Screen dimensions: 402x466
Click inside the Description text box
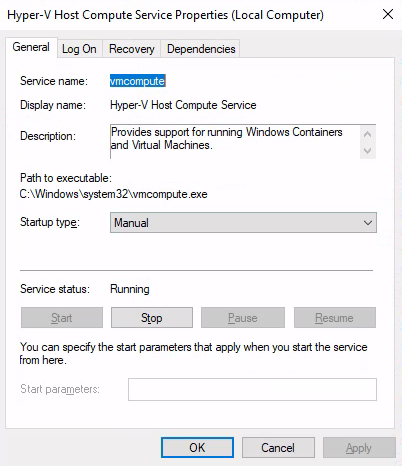(235, 141)
